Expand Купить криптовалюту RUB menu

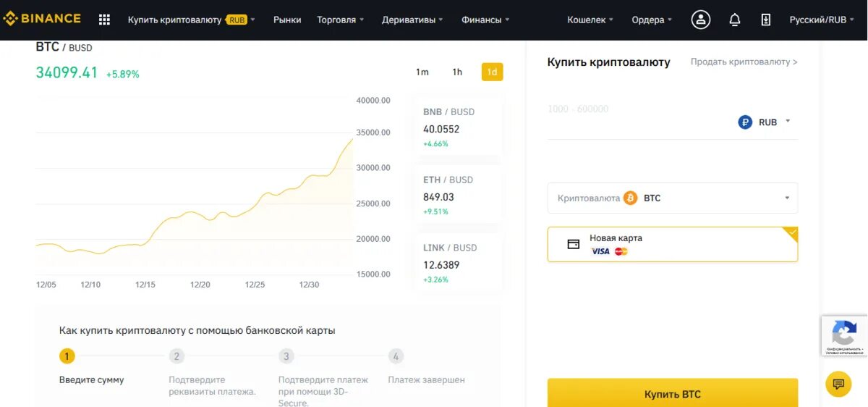click(x=191, y=20)
